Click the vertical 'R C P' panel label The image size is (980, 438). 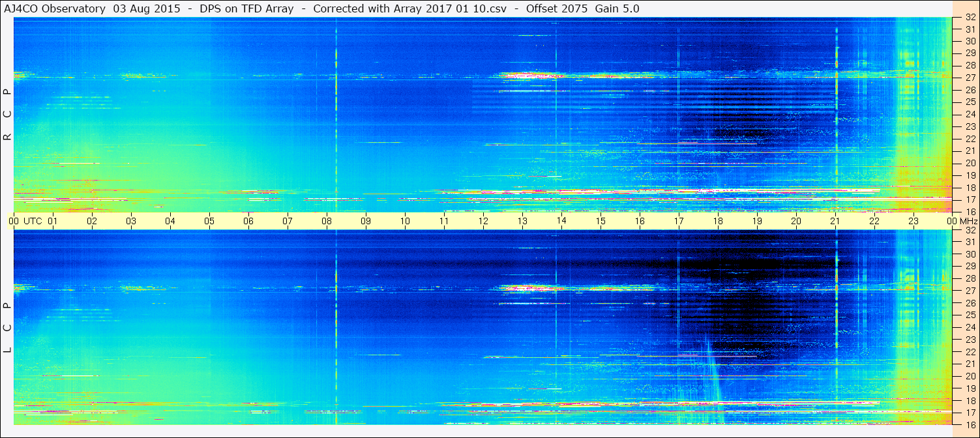(x=8, y=115)
